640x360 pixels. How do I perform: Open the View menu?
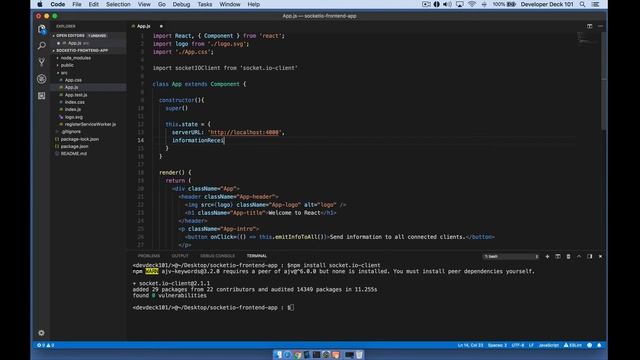point(144,4)
